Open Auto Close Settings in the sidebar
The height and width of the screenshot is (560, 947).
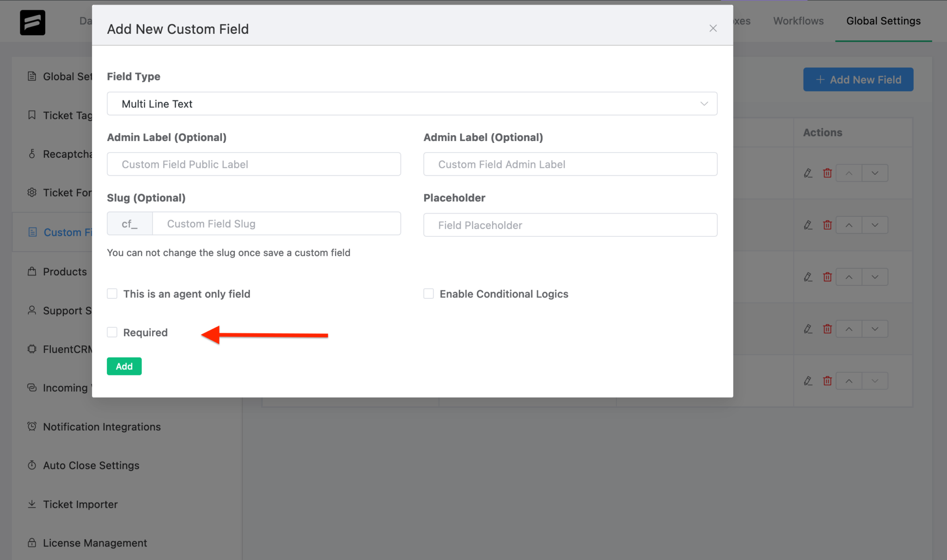[x=91, y=465]
